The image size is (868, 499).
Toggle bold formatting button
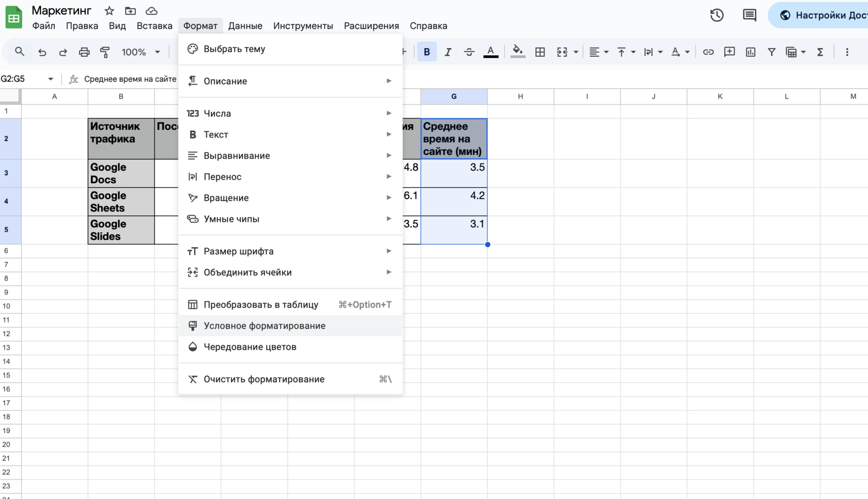427,52
